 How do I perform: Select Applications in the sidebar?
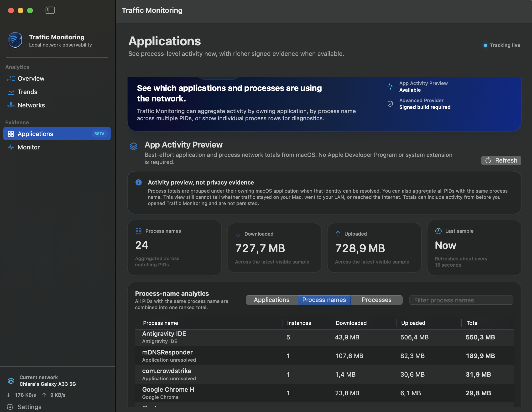click(57, 134)
